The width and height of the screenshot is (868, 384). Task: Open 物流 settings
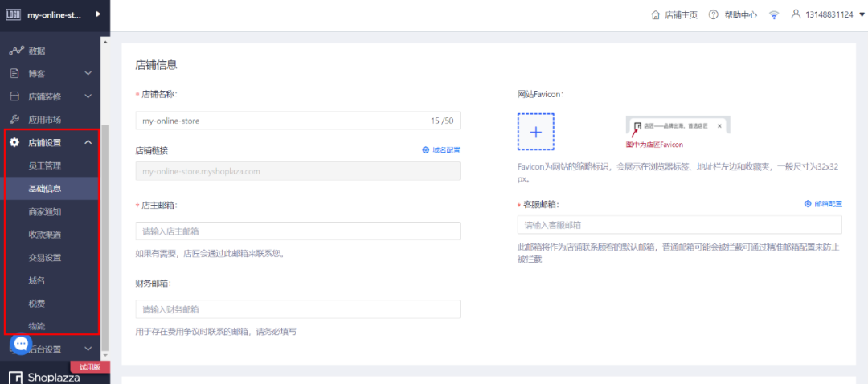[x=36, y=325]
